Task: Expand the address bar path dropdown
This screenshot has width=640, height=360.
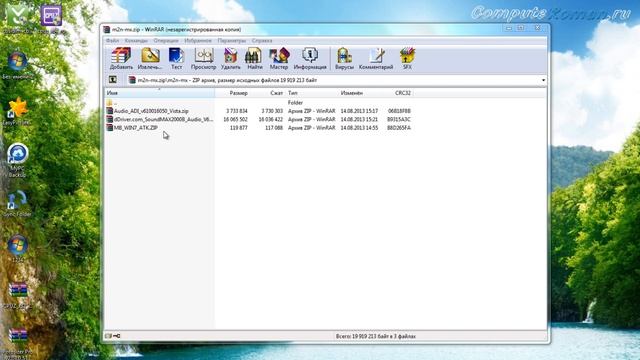Action: tap(543, 80)
